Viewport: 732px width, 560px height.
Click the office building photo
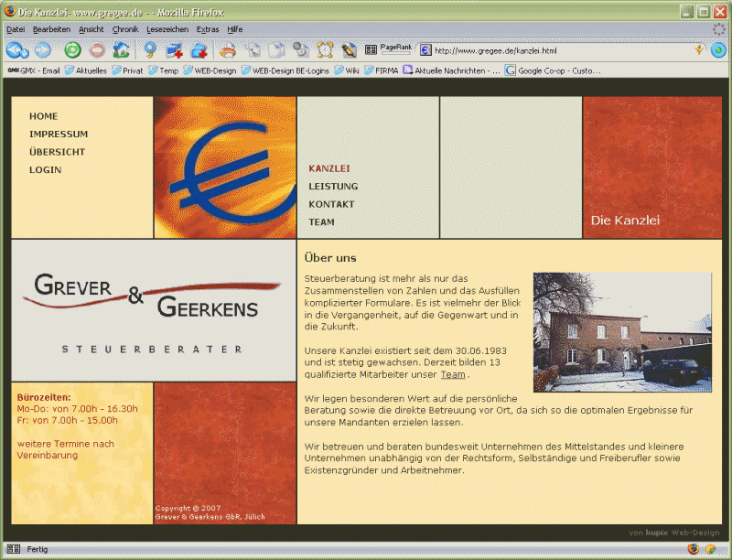[622, 332]
